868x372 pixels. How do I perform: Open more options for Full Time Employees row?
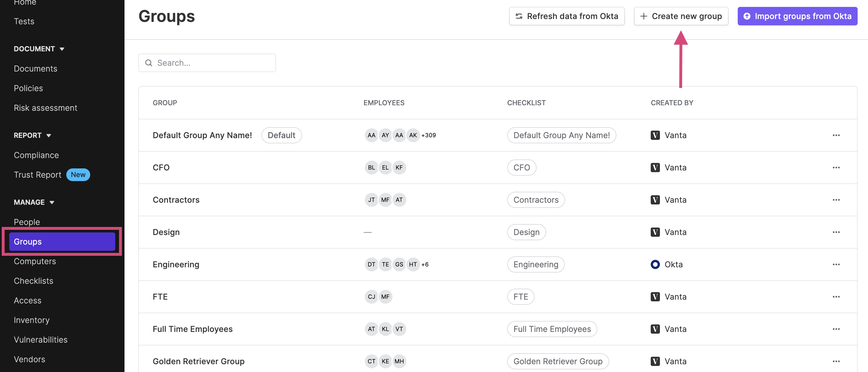tap(836, 329)
